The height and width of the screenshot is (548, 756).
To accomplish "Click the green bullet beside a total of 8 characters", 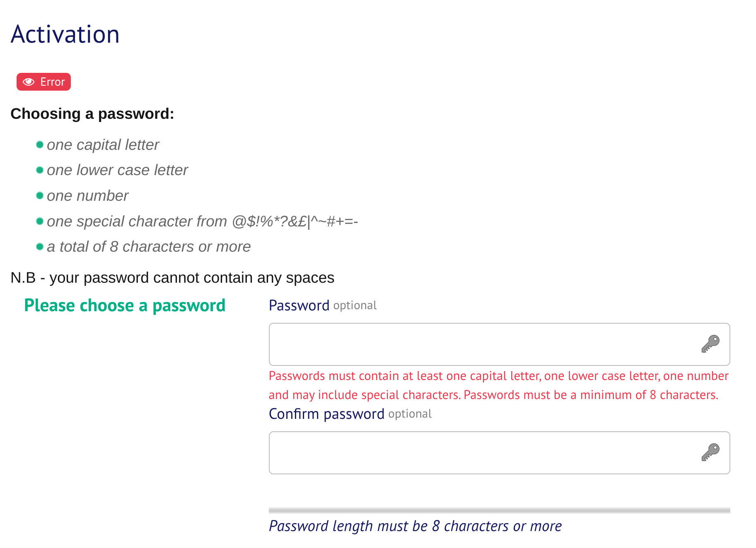I will 40,247.
